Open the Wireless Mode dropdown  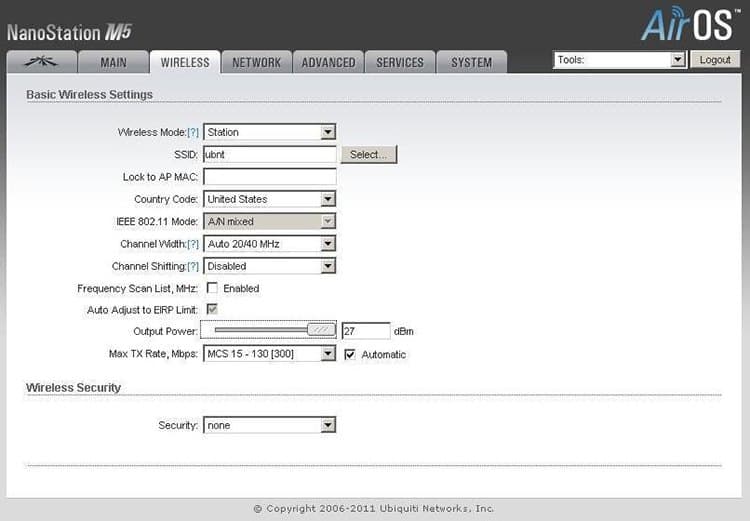[x=270, y=132]
